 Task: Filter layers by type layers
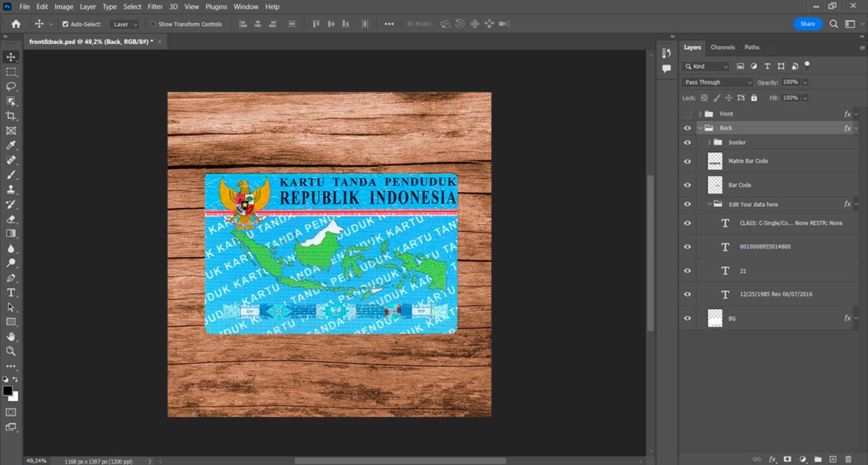(x=767, y=66)
